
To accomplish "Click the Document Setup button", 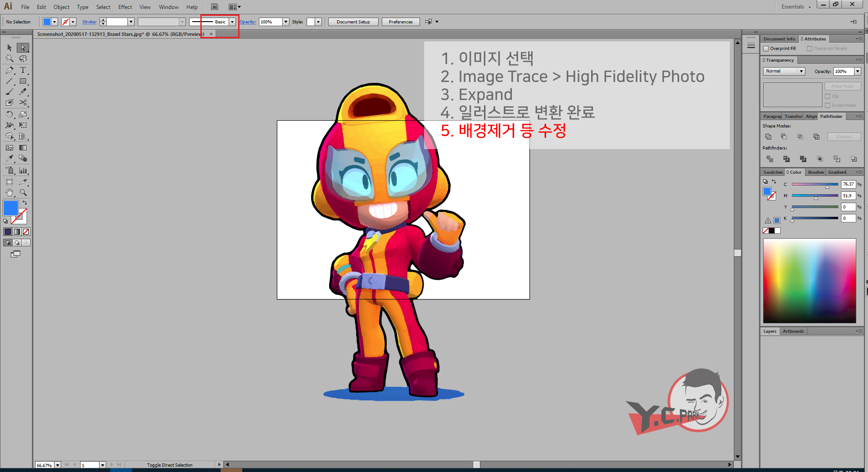I will pos(353,22).
